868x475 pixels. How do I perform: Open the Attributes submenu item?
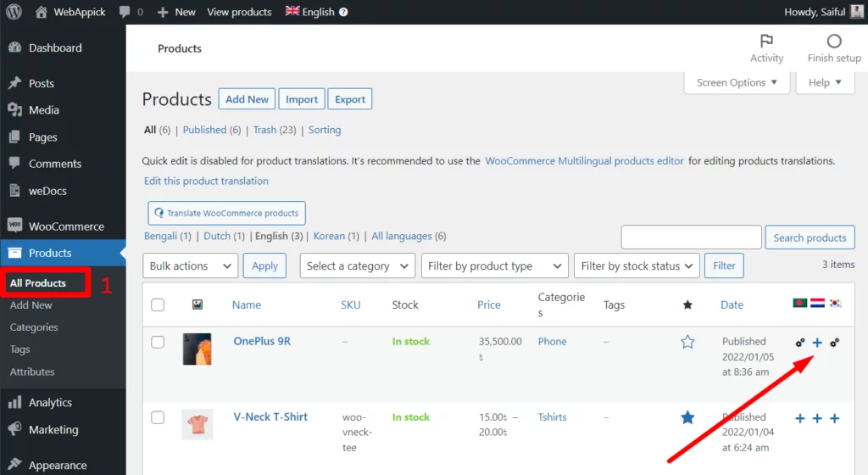[32, 372]
